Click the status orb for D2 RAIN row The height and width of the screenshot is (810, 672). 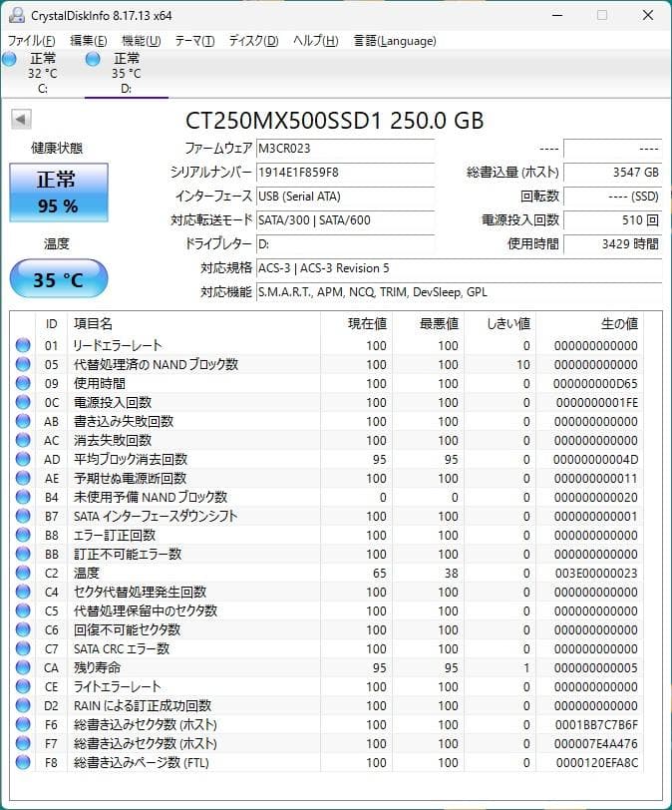(23, 705)
